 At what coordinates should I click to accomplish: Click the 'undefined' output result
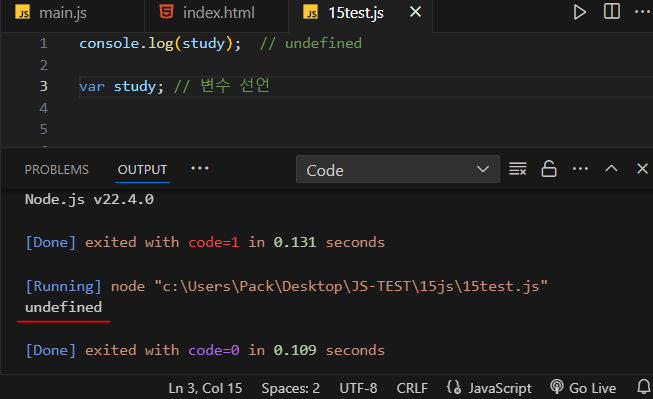(63, 307)
